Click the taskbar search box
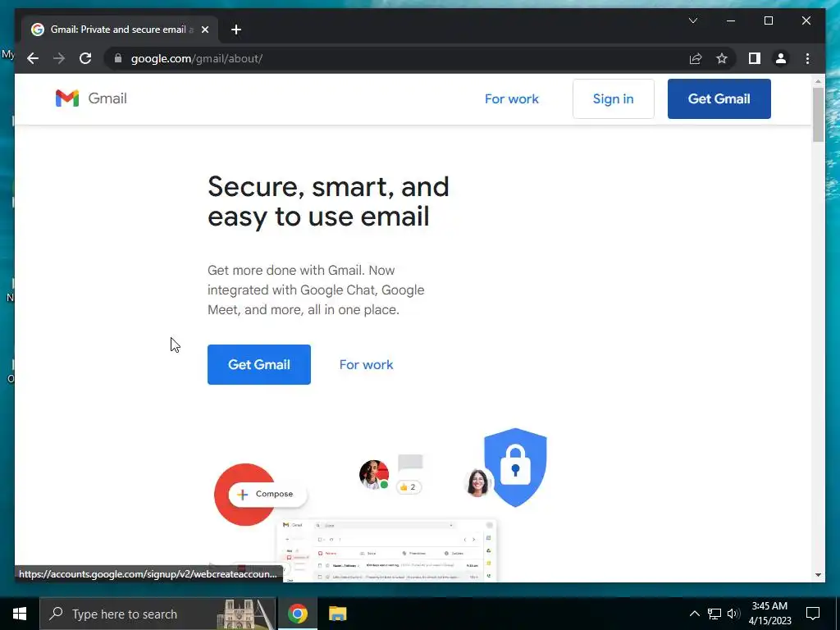This screenshot has width=840, height=630. coord(158,614)
